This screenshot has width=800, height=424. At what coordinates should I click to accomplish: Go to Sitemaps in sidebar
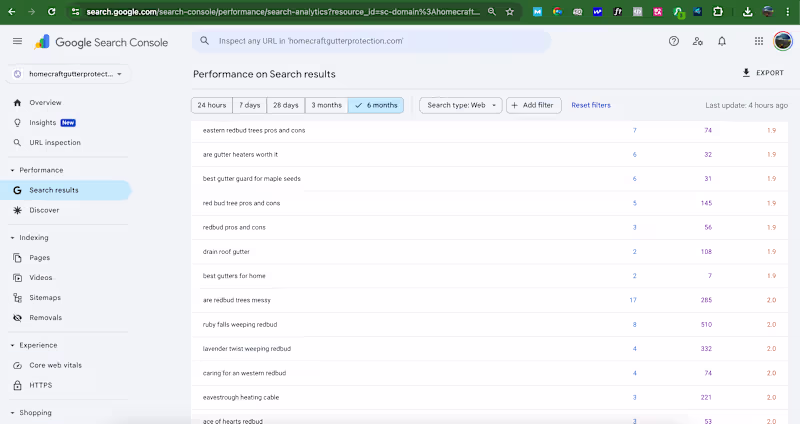pyautogui.click(x=45, y=298)
